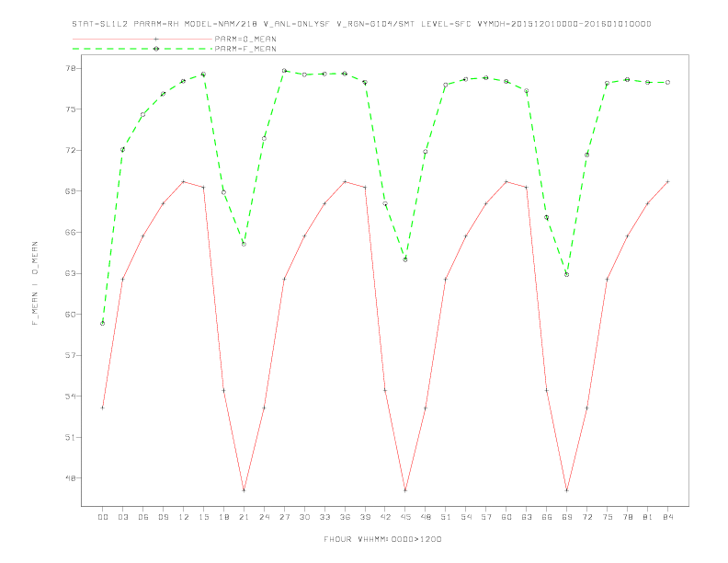Click y-axis tick label 51
The image size is (728, 563).
click(x=70, y=437)
